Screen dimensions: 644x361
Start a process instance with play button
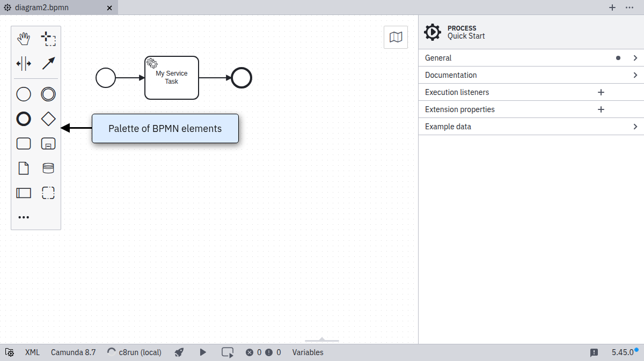[203, 352]
